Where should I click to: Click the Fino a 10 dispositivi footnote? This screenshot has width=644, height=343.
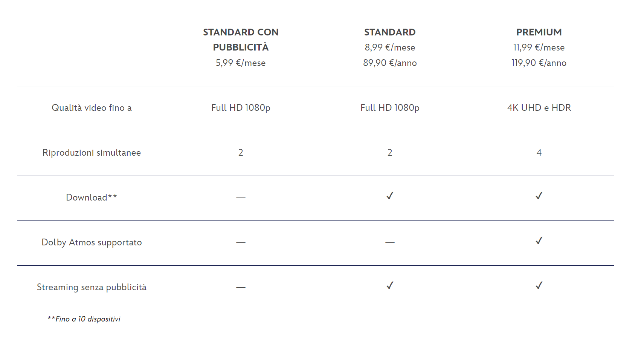click(84, 319)
